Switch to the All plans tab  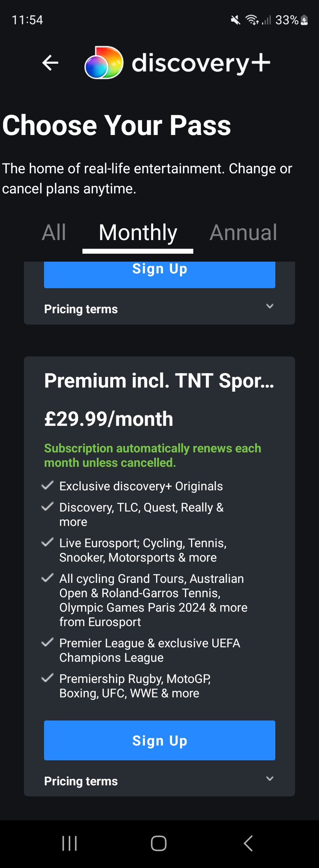[54, 232]
